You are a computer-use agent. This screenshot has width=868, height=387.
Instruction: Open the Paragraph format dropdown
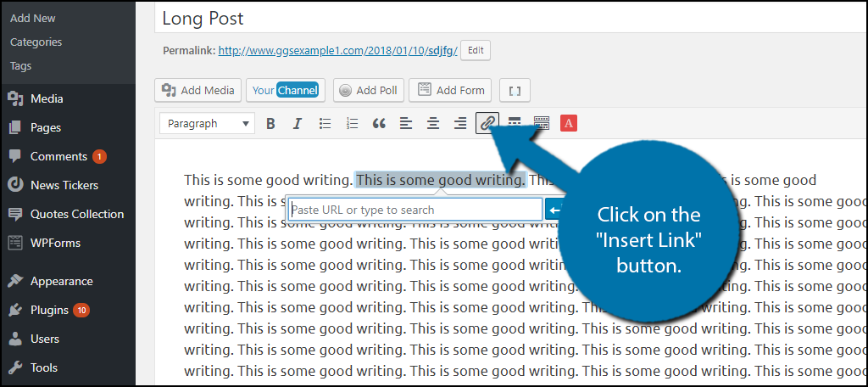(x=208, y=124)
